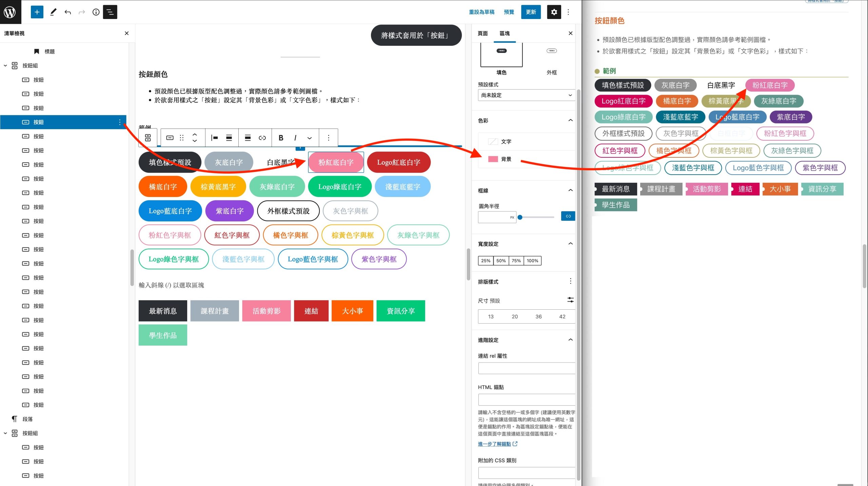
Task: Collapse the first 按鈕組 tree item
Action: [x=5, y=65]
